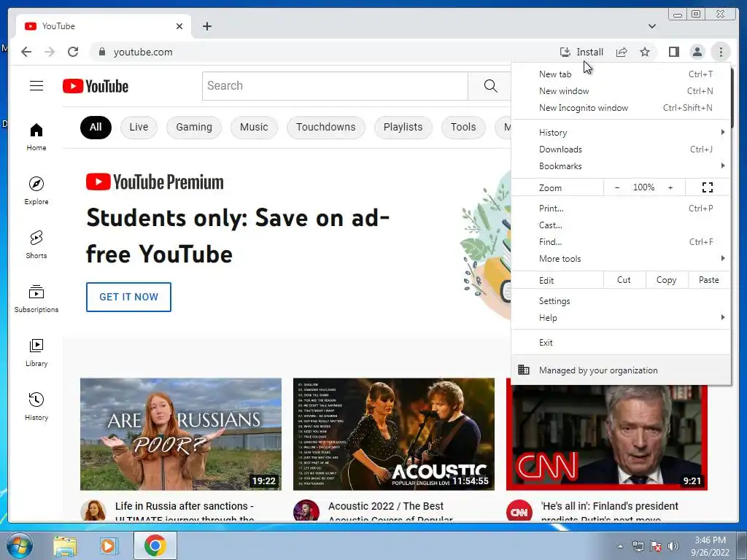Enter fullscreen via Zoom row icon

(708, 187)
